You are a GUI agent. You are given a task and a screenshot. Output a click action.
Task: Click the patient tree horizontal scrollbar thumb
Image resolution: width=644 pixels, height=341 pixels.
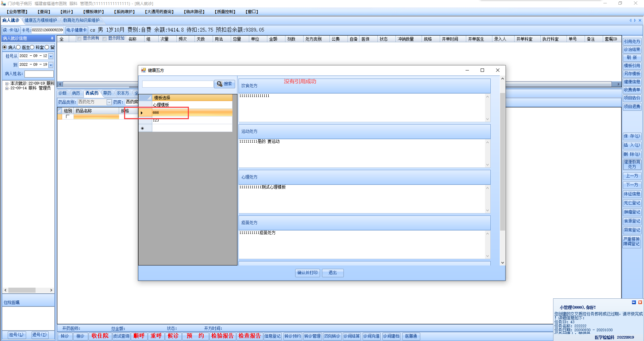(22, 290)
